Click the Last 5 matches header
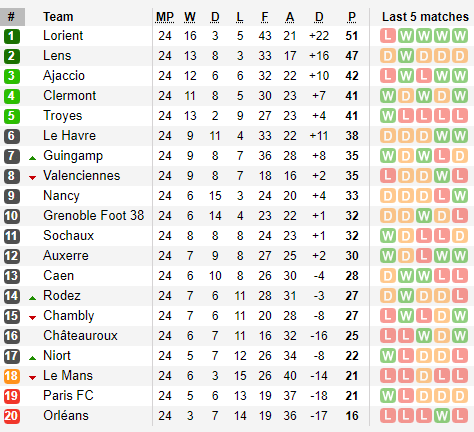The image size is (474, 432). pos(425,17)
